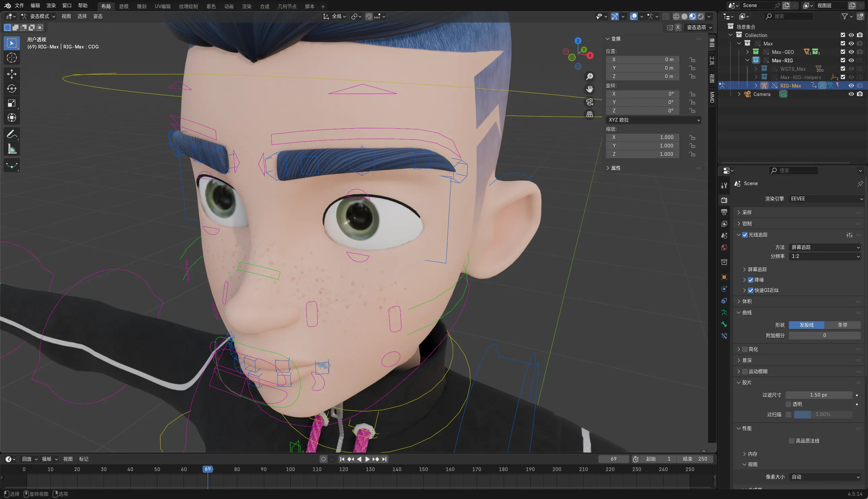Click the zoom magnifier viewport icon
Image resolution: width=868 pixels, height=499 pixels.
pos(589,77)
